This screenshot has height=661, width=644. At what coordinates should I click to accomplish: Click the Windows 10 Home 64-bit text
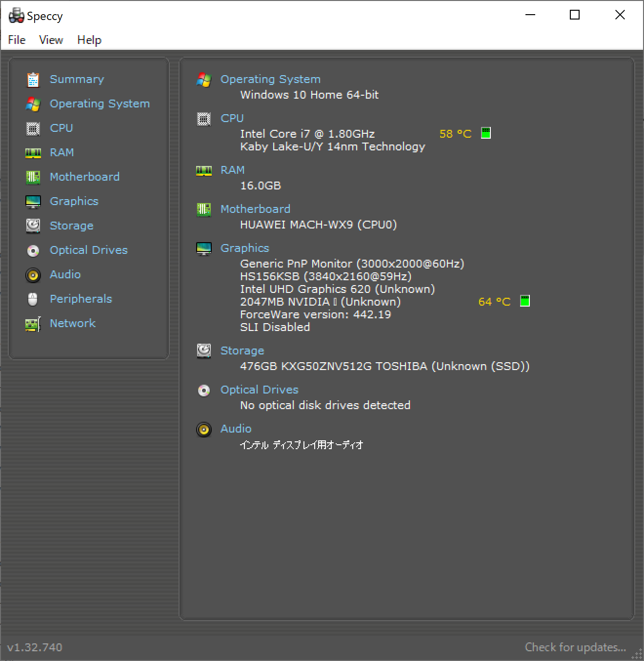coord(309,95)
